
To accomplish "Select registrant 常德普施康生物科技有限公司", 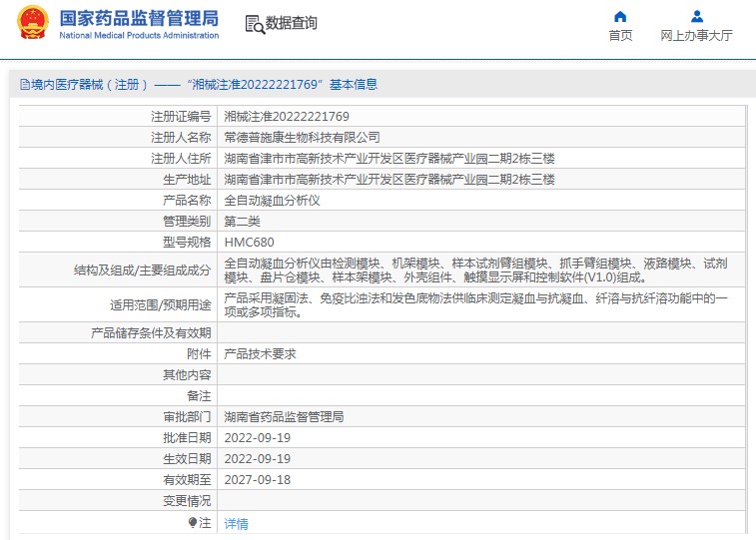I will 302,138.
